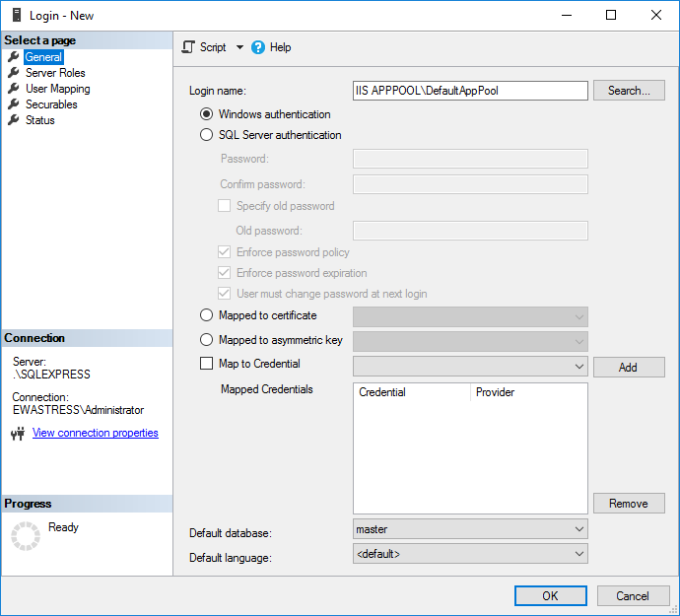Click the wrench icon beside Server Roles
680x616 pixels.
click(x=14, y=73)
